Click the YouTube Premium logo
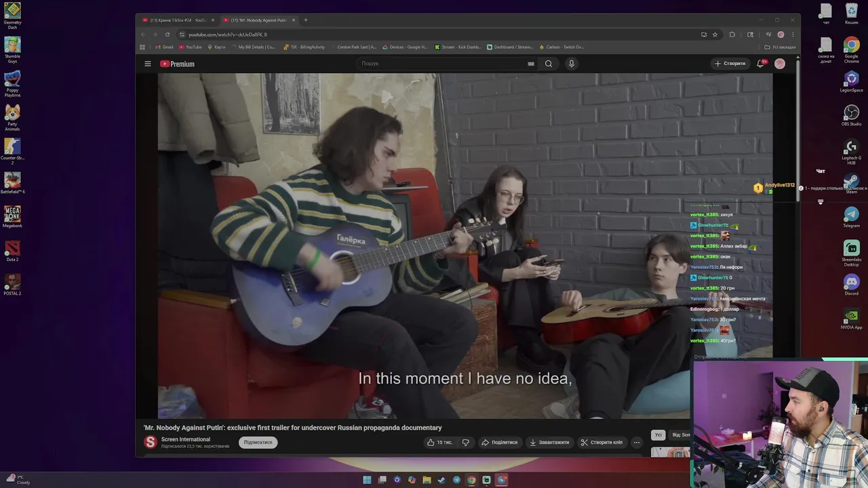 click(x=177, y=64)
